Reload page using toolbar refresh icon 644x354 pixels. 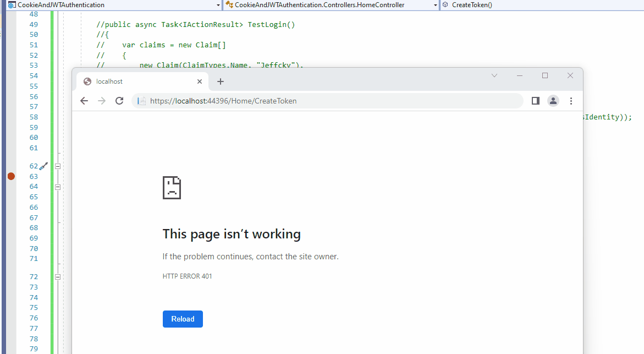(x=119, y=101)
